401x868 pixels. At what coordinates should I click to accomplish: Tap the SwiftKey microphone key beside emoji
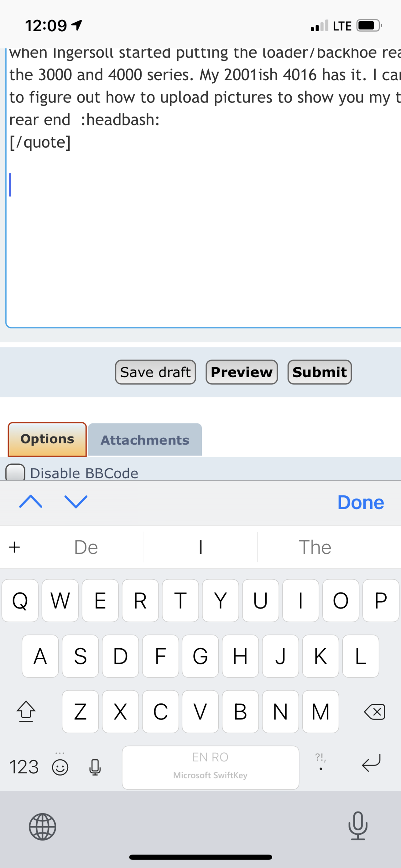pos(95,767)
